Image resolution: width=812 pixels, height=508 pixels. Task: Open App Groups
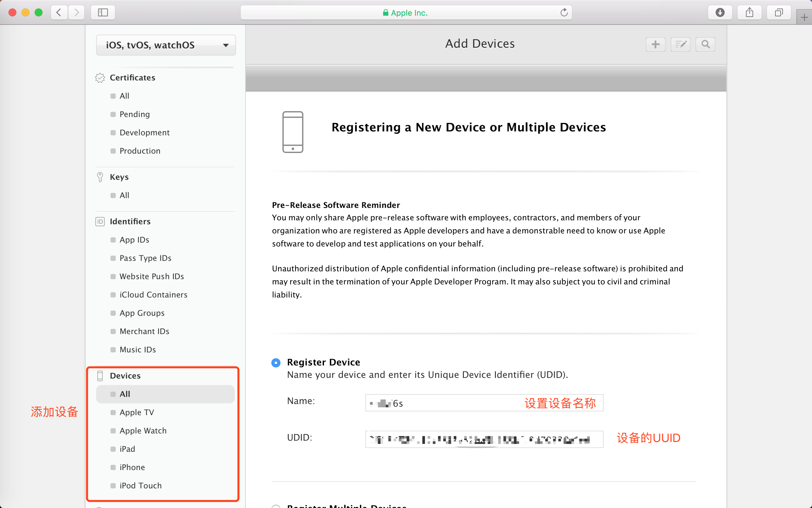pyautogui.click(x=142, y=313)
